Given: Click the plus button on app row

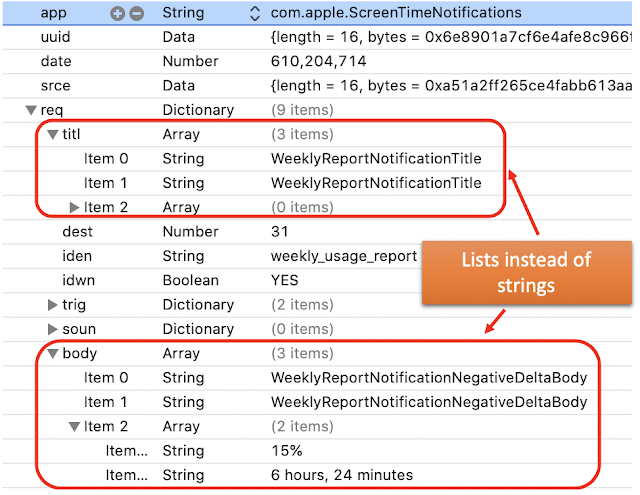Looking at the screenshot, I should (x=118, y=14).
